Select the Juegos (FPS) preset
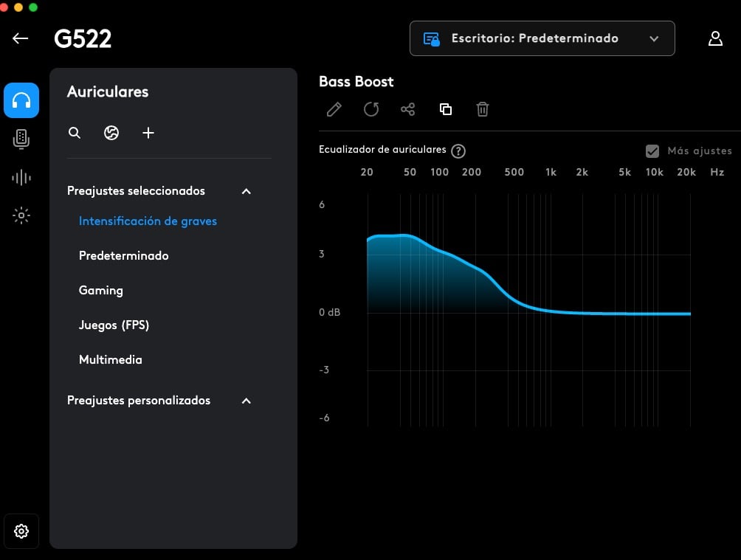The image size is (741, 560). (x=114, y=325)
